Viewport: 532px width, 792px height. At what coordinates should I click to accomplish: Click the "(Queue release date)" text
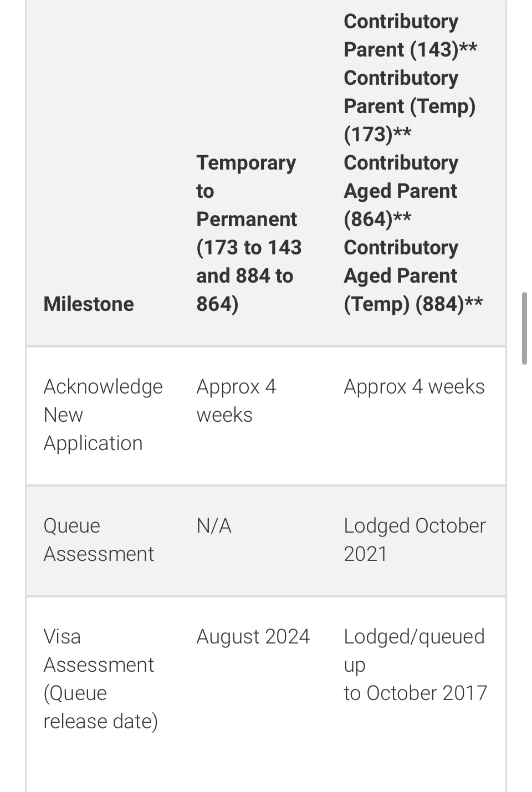pos(100,707)
